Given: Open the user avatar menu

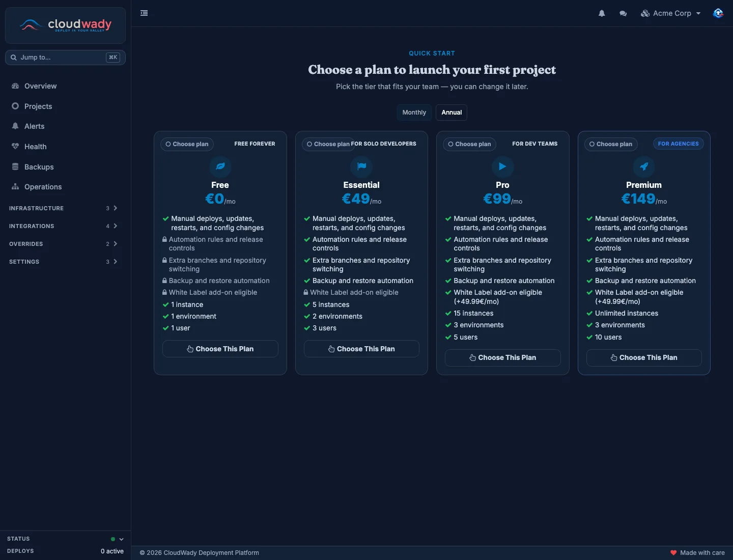Looking at the screenshot, I should point(718,13).
